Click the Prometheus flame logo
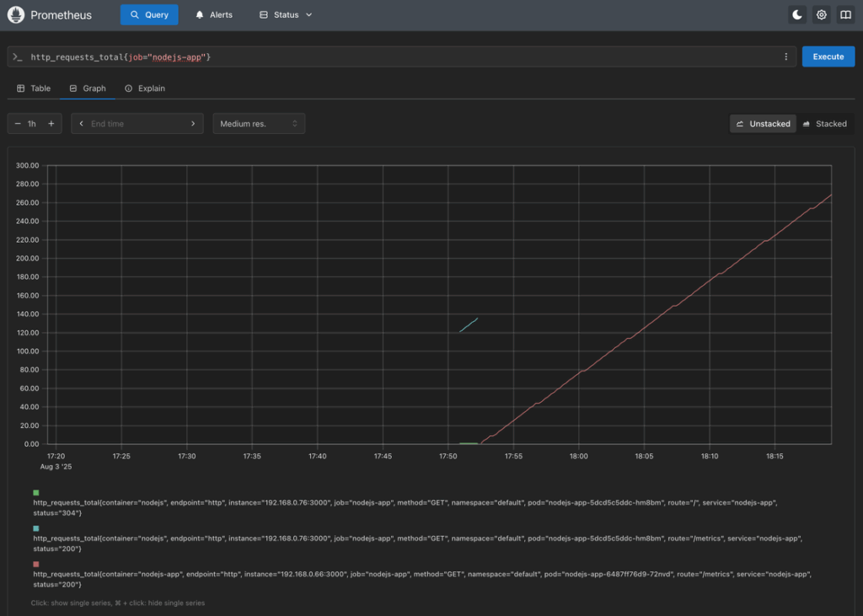The image size is (863, 616). (x=16, y=15)
